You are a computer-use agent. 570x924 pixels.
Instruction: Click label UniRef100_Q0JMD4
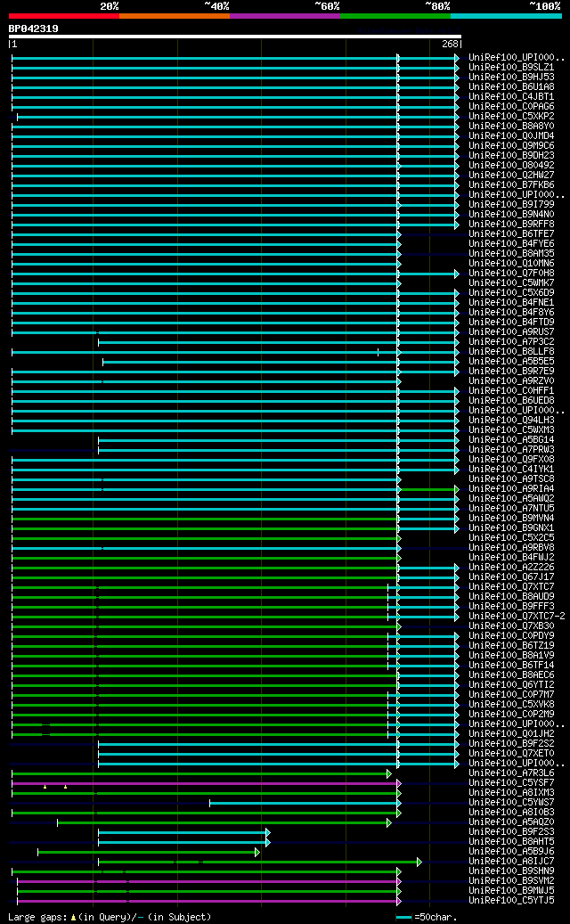511,135
